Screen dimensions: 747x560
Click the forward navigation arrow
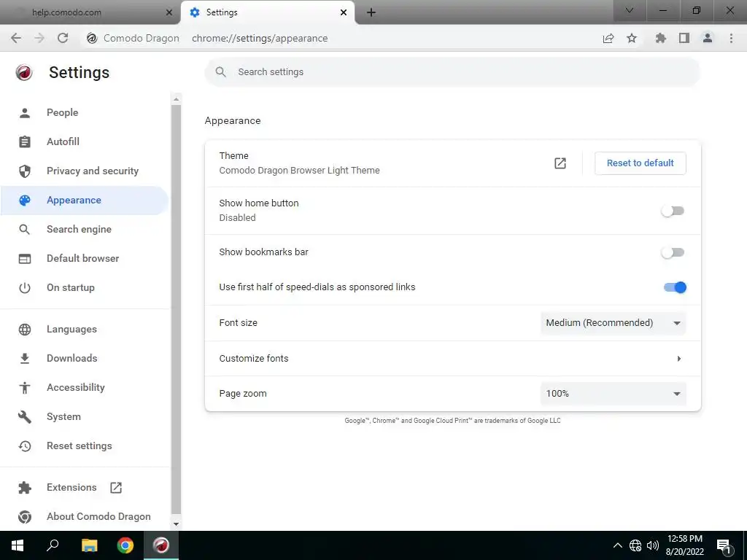pyautogui.click(x=39, y=38)
